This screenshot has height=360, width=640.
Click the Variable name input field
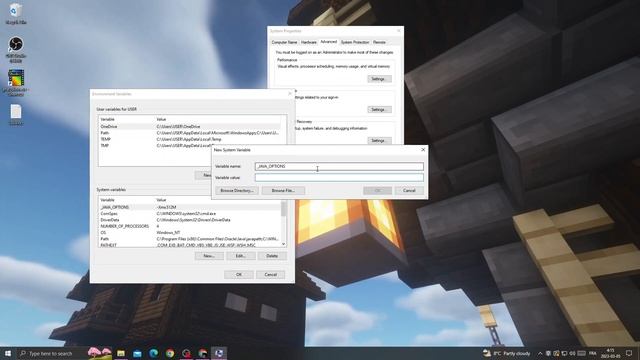click(339, 167)
